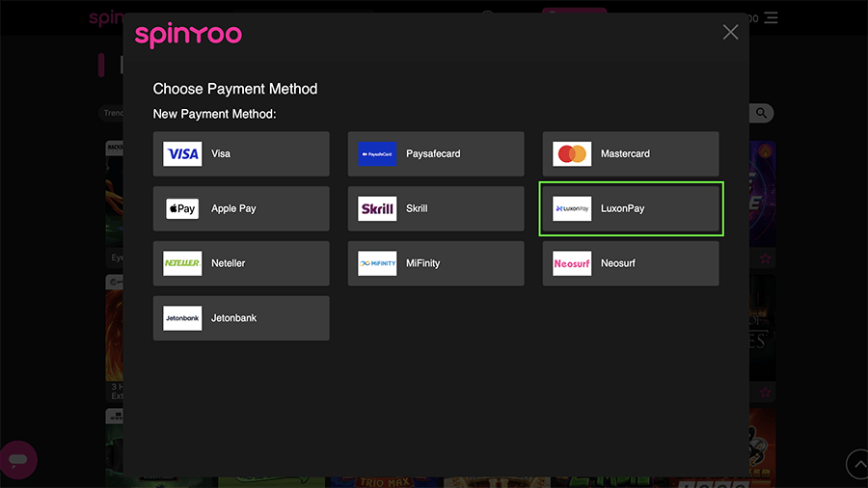Click the LuxonPay label text
This screenshot has width=868, height=488.
[x=623, y=208]
